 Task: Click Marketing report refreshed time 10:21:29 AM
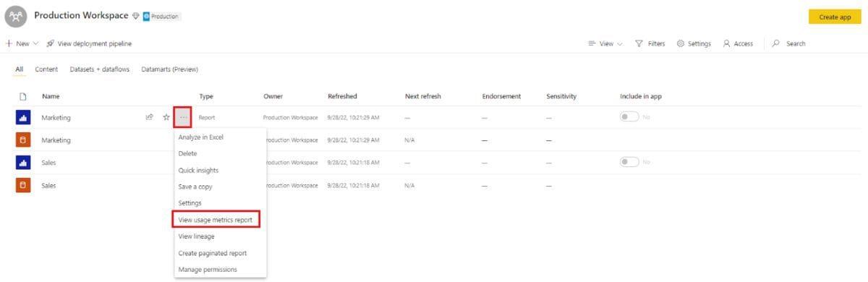tap(353, 117)
